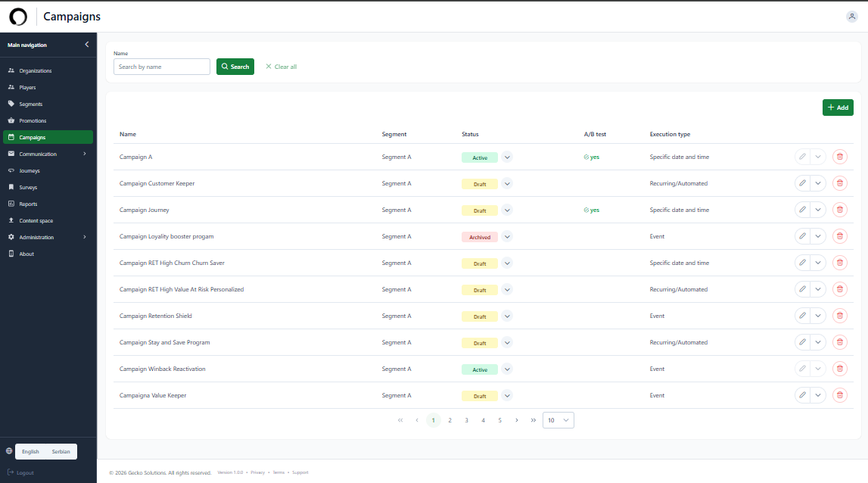Viewport: 868px width, 483px height.
Task: Open the page size selector showing 10
Action: tap(558, 419)
